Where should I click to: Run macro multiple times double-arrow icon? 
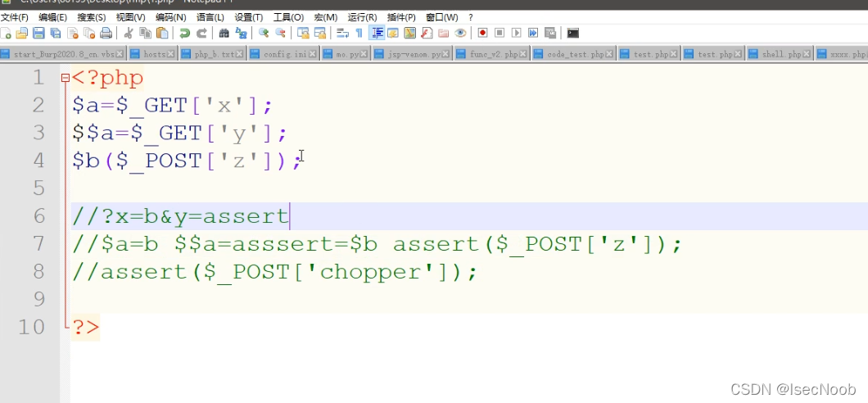(532, 34)
